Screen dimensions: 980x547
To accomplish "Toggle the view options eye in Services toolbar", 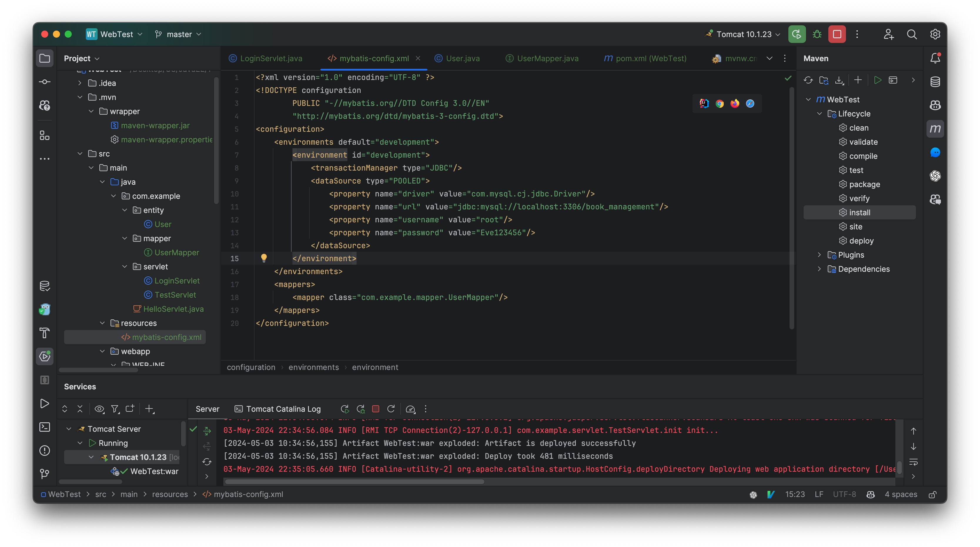I will [x=99, y=409].
